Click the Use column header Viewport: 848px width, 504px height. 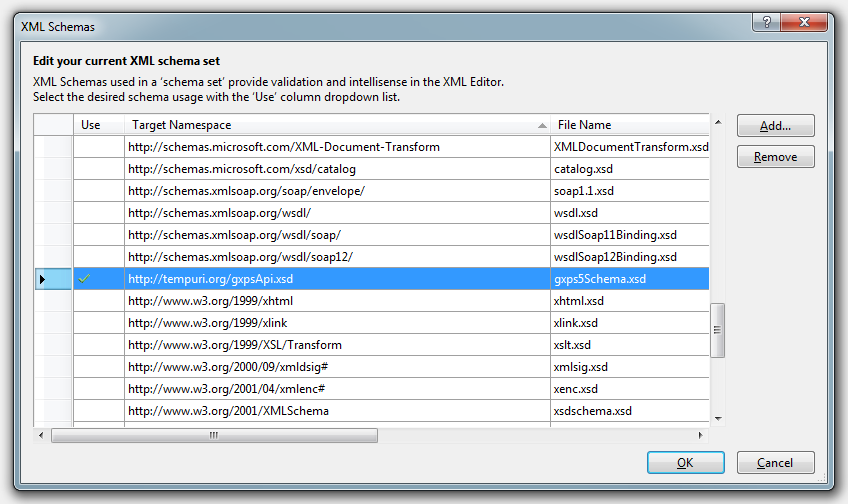pos(97,125)
